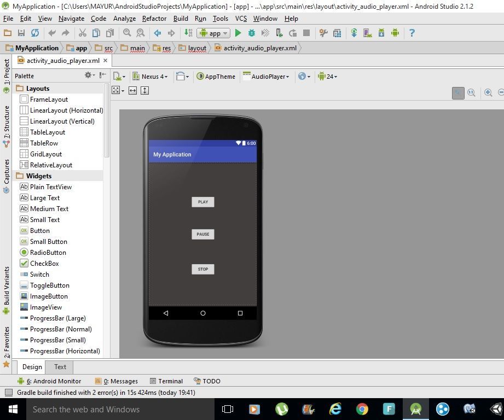Image resolution: width=504 pixels, height=420 pixels.
Task: Select the PLAY button in preview
Action: (x=203, y=202)
